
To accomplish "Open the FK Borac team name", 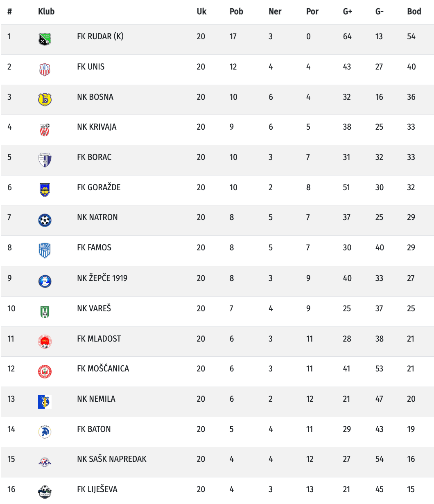I will 94,157.
